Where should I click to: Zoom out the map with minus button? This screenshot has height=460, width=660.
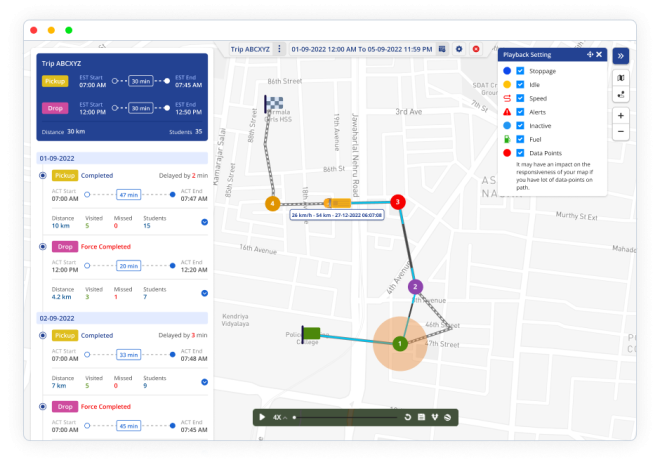621,131
